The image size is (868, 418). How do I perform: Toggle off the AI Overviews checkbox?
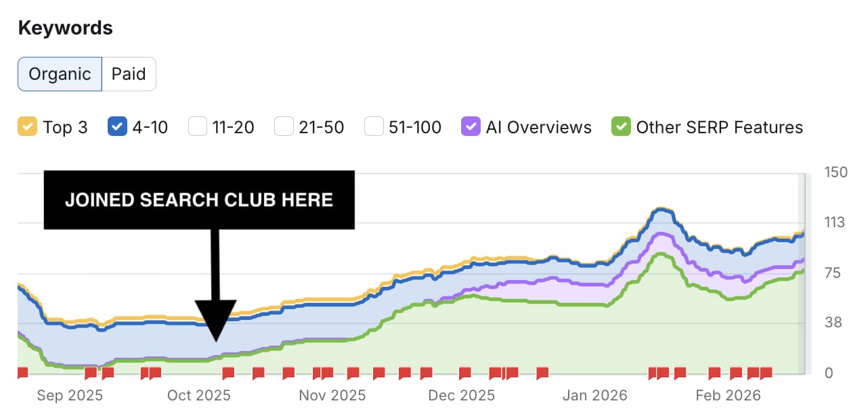pyautogui.click(x=471, y=126)
